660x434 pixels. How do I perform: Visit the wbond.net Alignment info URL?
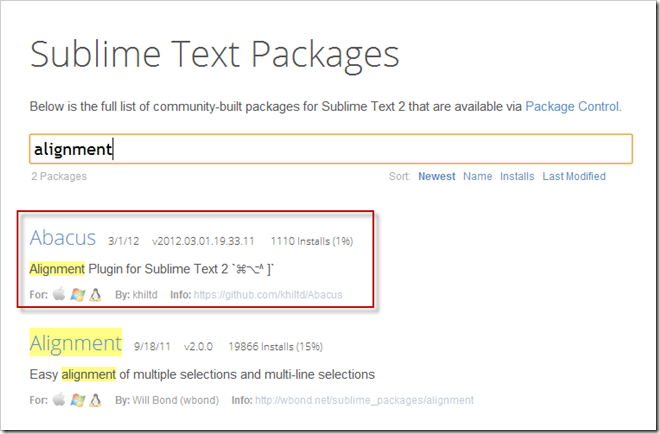(x=364, y=400)
